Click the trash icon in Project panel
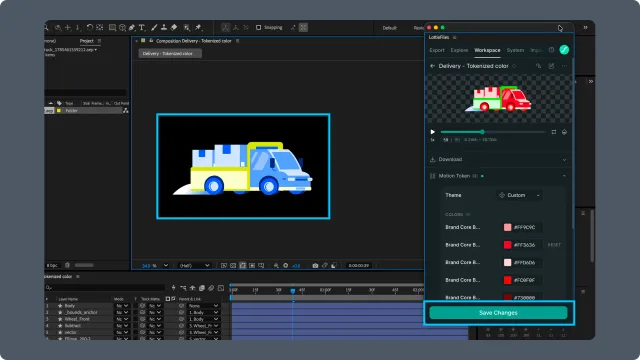 coord(67,265)
